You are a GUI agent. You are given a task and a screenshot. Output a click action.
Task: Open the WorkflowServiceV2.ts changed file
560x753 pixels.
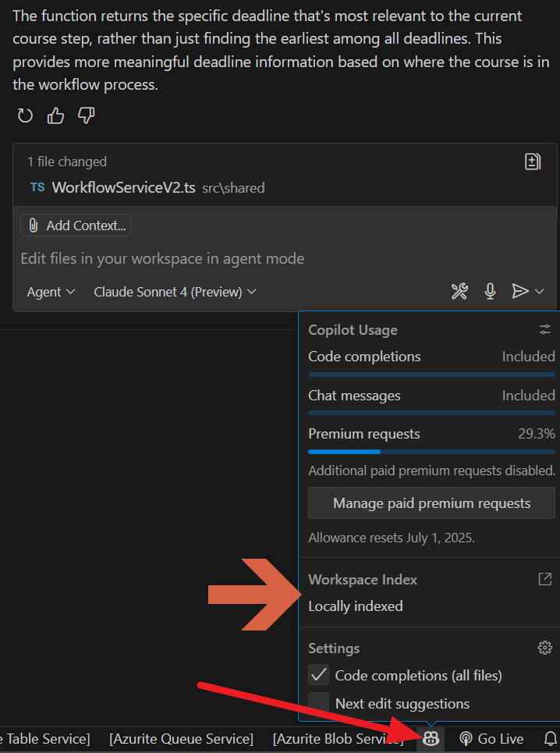(123, 187)
